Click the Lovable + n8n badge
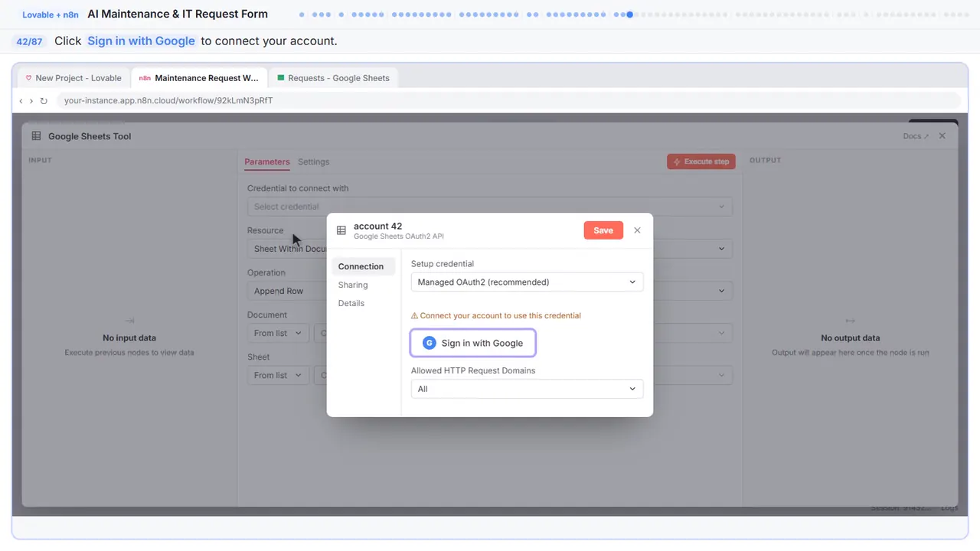Viewport: 980px width, 551px height. (x=51, y=15)
